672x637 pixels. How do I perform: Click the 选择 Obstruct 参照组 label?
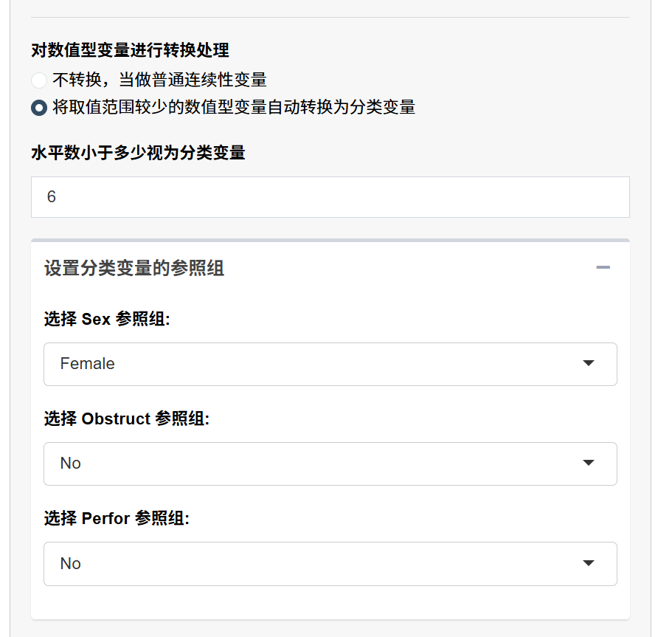127,419
